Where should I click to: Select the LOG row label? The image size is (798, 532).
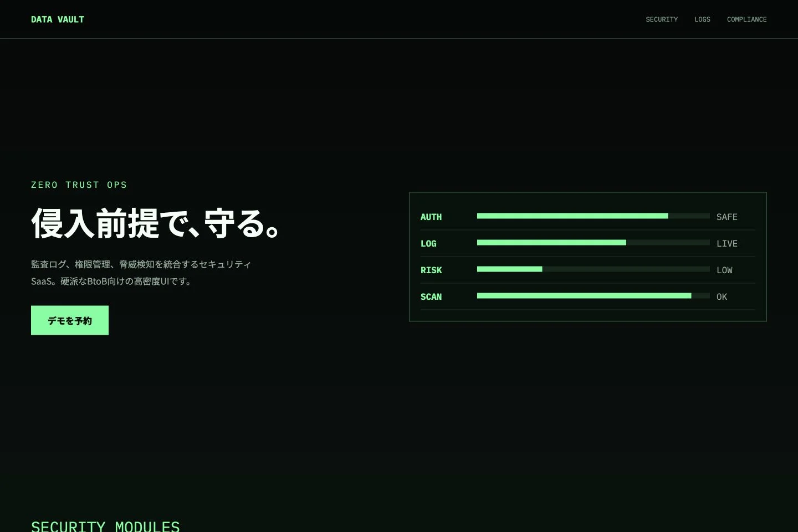tap(428, 244)
